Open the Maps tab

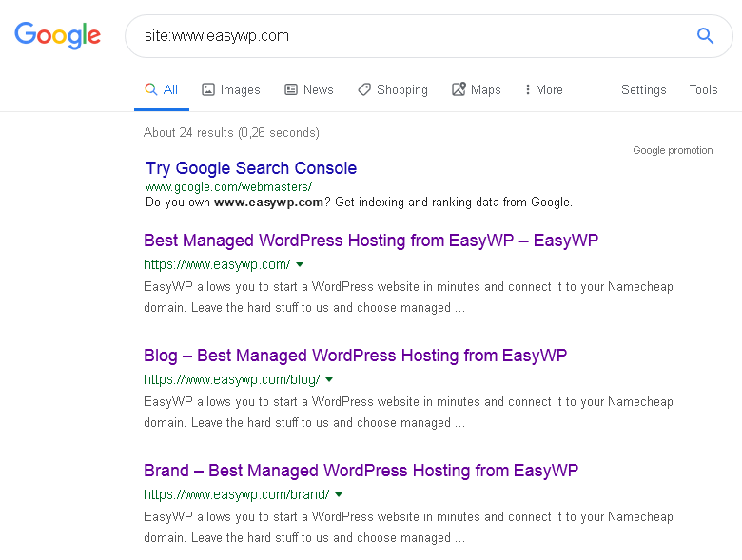point(476,90)
